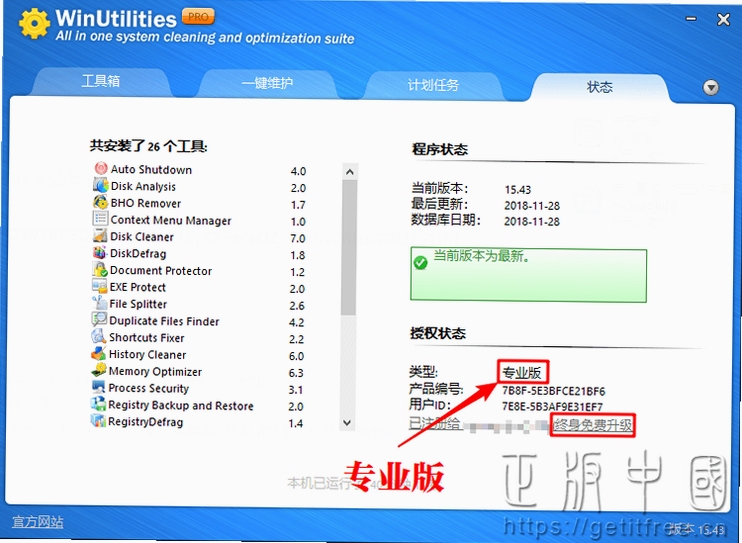
Task: Click the Duplicate Files Finder icon
Action: pos(99,320)
